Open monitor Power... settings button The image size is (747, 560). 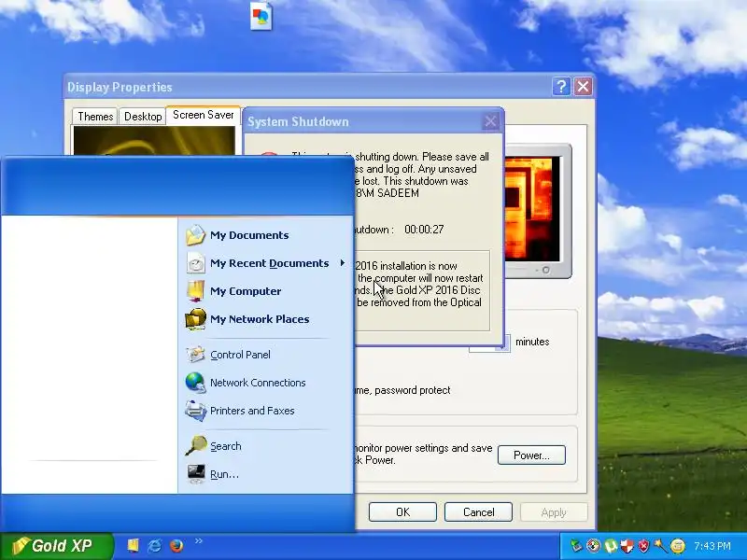coord(531,455)
